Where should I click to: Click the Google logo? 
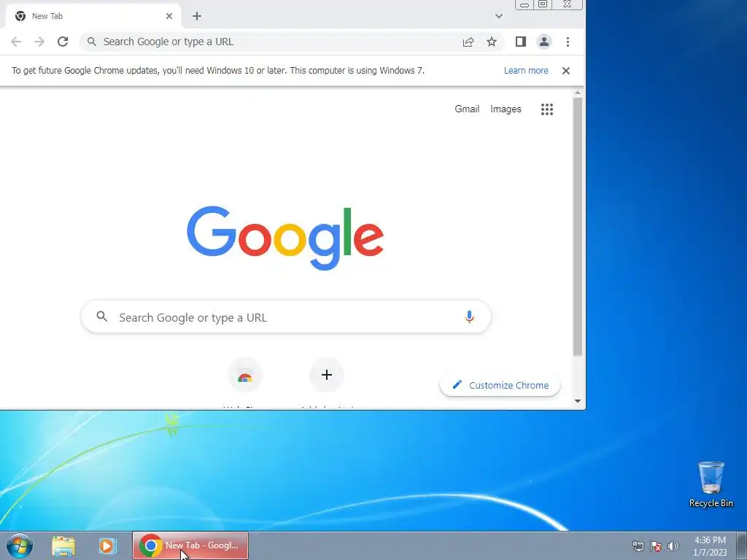(285, 238)
